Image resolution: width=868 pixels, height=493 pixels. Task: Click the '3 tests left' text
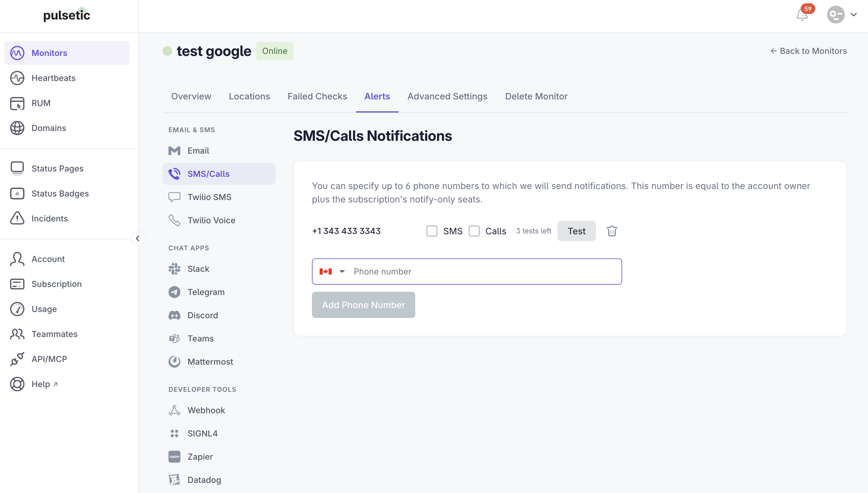point(533,231)
